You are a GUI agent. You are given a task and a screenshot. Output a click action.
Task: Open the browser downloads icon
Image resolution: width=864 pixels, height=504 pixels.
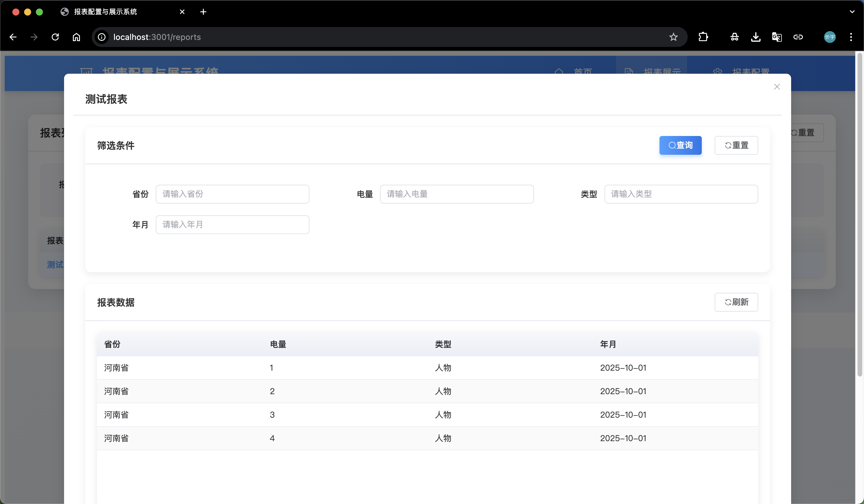tap(755, 37)
